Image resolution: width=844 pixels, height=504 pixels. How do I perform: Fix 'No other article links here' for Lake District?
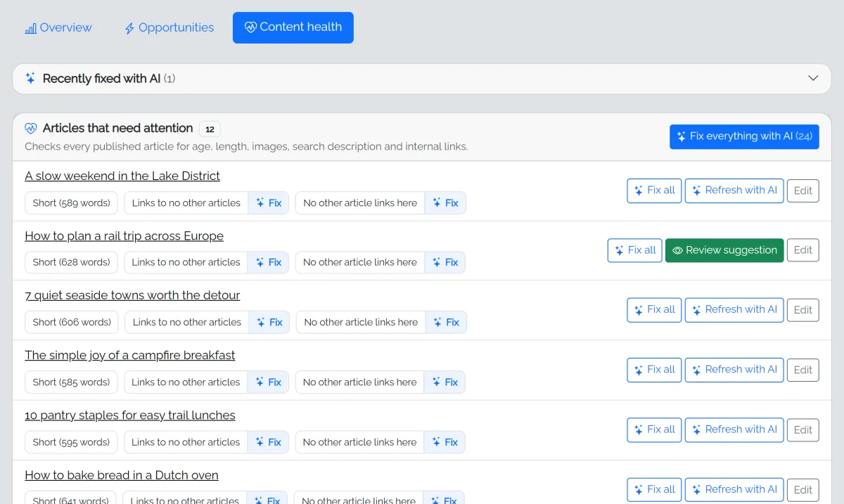click(x=445, y=203)
